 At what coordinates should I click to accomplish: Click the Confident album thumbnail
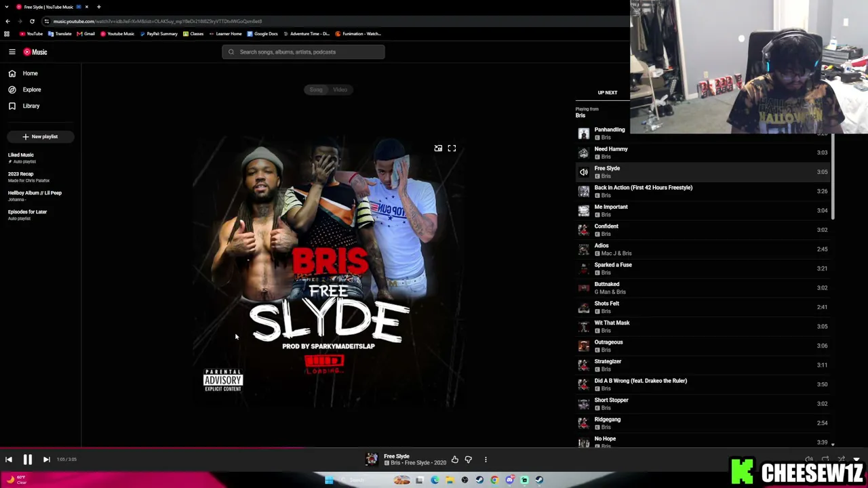tap(584, 230)
